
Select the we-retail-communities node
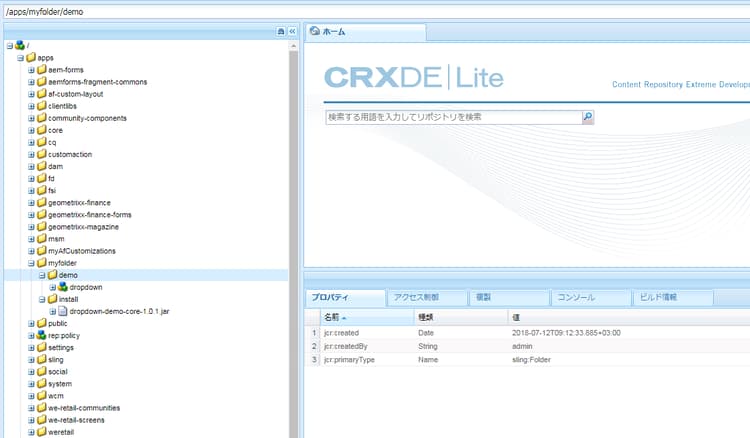point(84,408)
